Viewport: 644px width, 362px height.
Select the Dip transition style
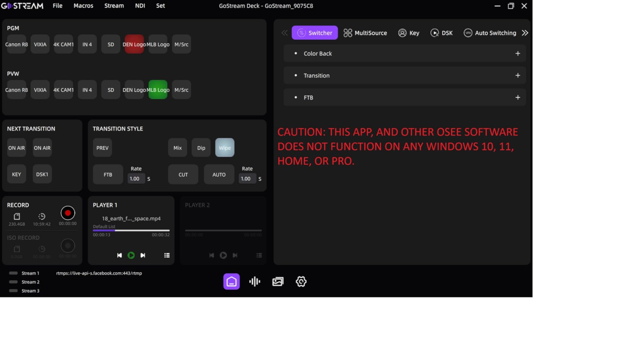click(x=201, y=148)
